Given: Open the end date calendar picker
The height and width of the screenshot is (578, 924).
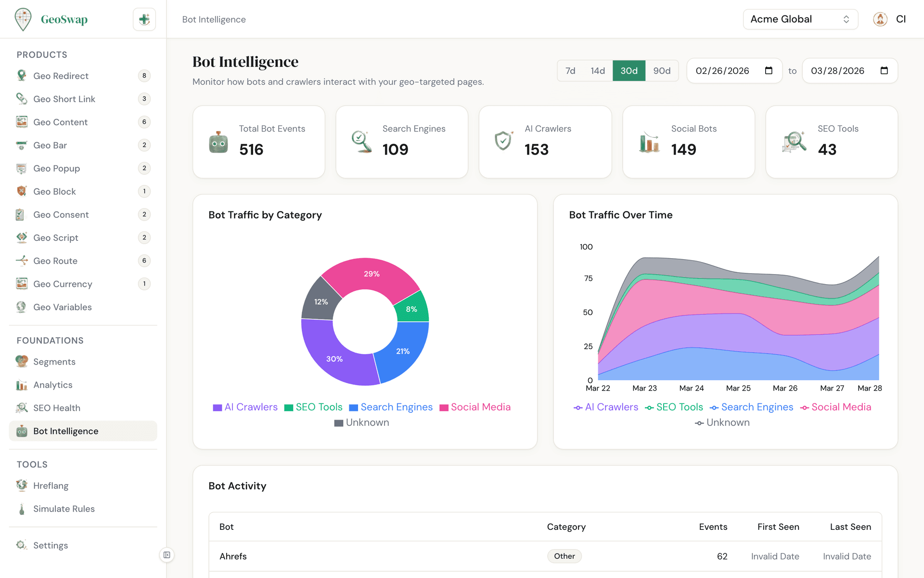Looking at the screenshot, I should click(884, 70).
